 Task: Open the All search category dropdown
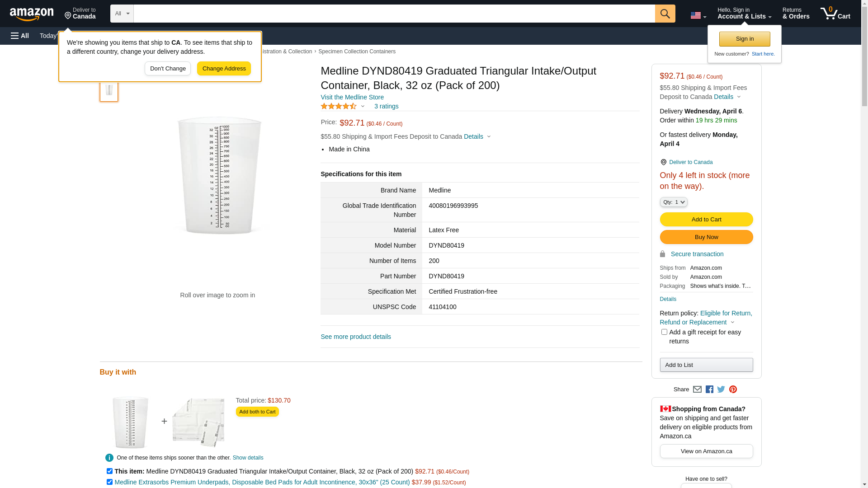122,14
